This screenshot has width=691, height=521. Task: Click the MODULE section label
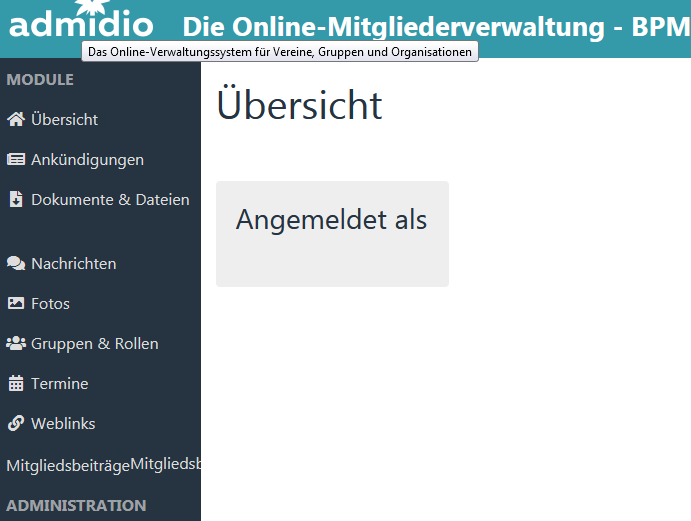pos(40,80)
